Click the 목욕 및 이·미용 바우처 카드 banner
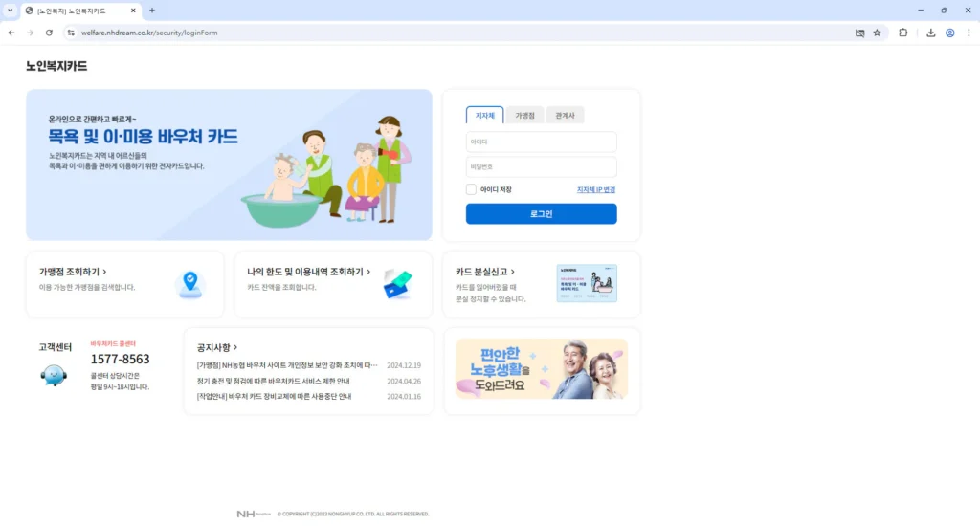The width and height of the screenshot is (980, 526). [229, 164]
